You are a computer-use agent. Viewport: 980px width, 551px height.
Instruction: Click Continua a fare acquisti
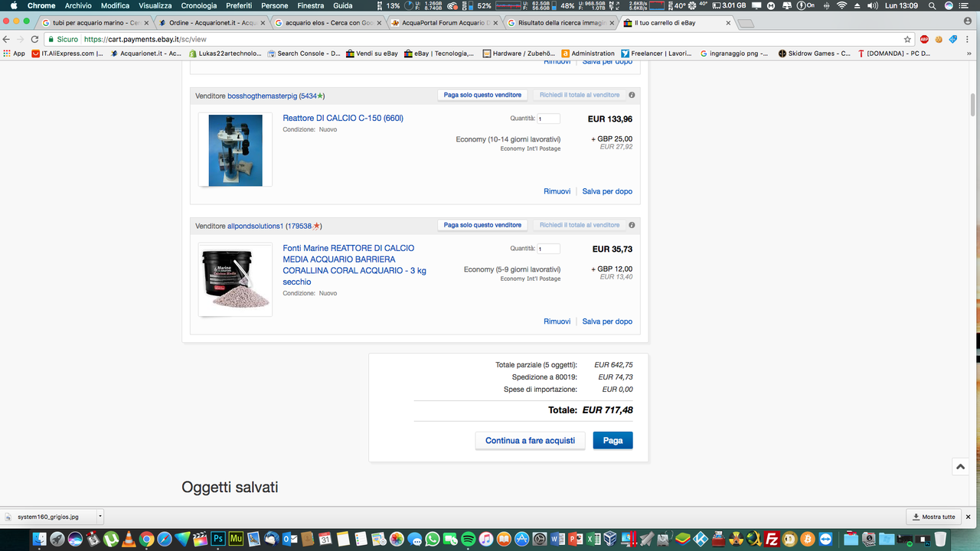pos(530,441)
